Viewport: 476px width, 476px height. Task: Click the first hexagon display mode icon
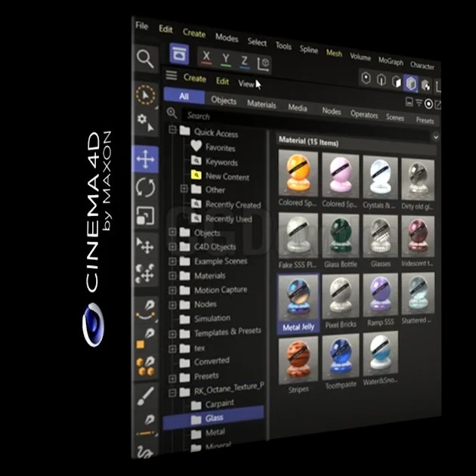click(x=366, y=79)
